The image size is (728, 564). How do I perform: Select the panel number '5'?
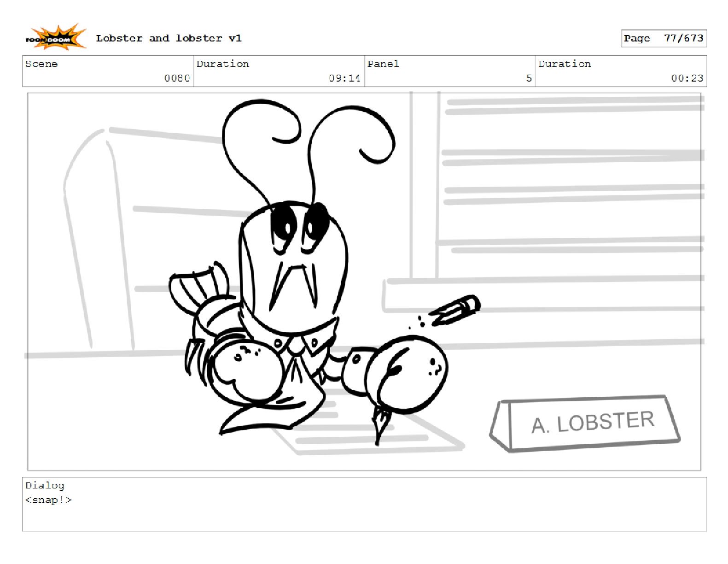tap(529, 78)
